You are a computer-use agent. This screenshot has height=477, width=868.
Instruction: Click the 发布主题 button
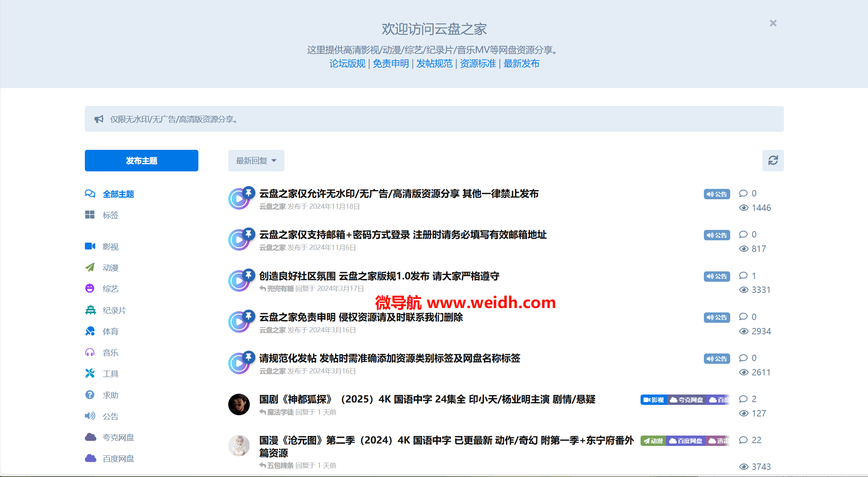point(141,161)
